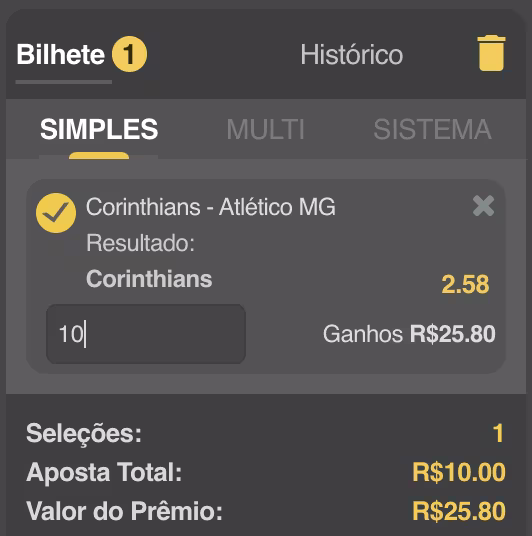Choose the SISTEMA bet type
The width and height of the screenshot is (532, 536).
click(433, 130)
